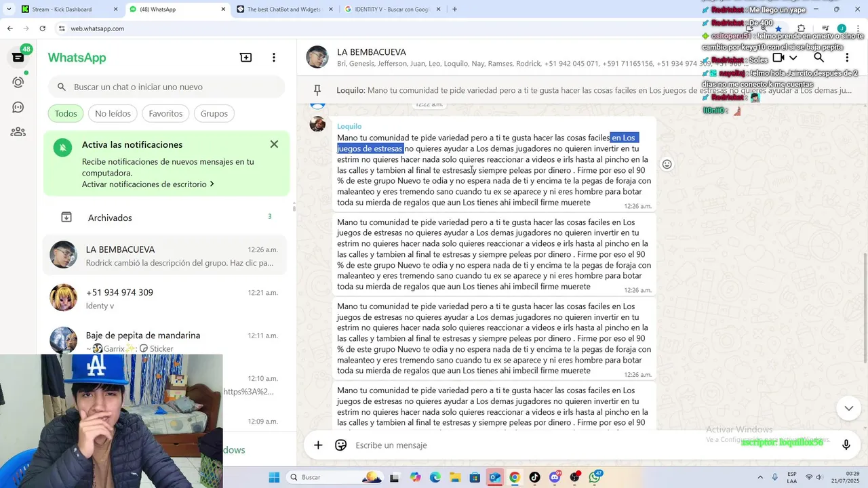This screenshot has width=868, height=488.
Task: Show hidden system tray icons
Action: tap(759, 477)
